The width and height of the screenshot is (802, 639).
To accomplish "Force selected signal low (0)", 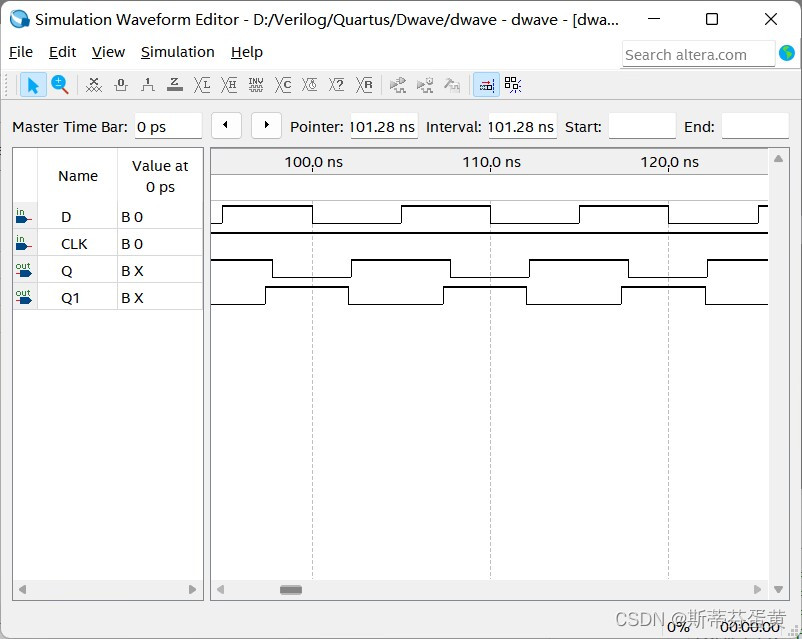I will (x=121, y=85).
